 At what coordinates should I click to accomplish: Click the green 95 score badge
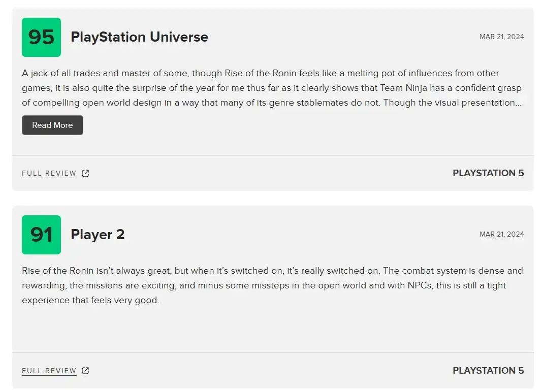click(41, 37)
